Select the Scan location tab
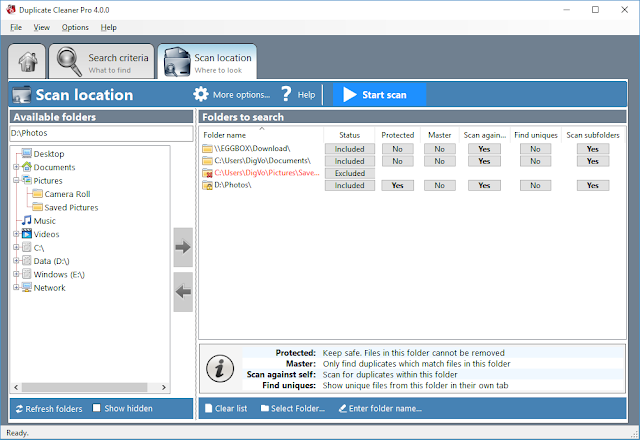The height and width of the screenshot is (440, 640). 207,62
